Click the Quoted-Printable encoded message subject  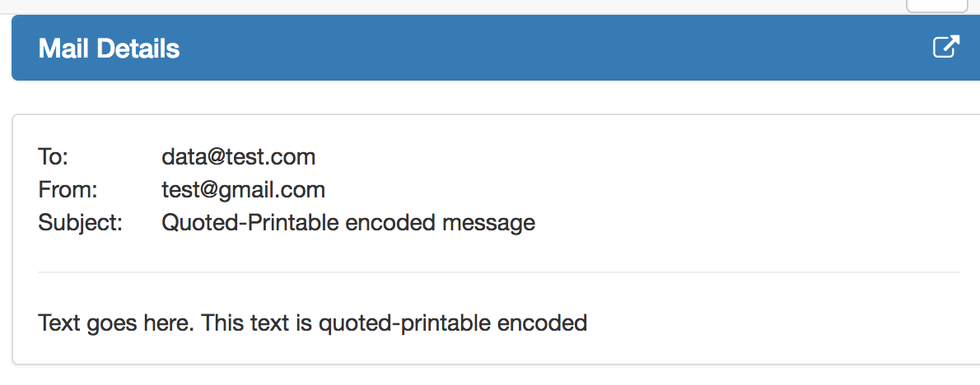(348, 223)
